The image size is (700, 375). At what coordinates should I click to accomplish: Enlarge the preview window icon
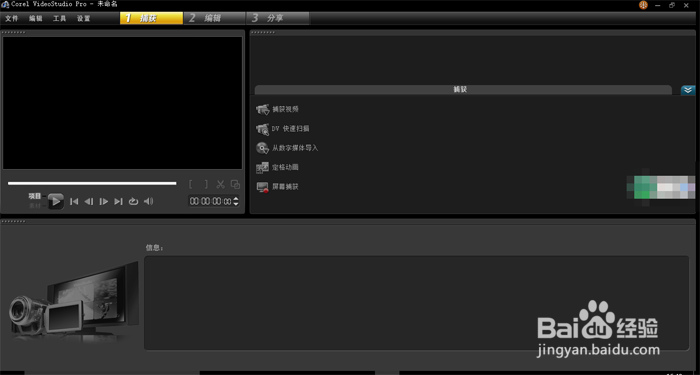pos(235,184)
